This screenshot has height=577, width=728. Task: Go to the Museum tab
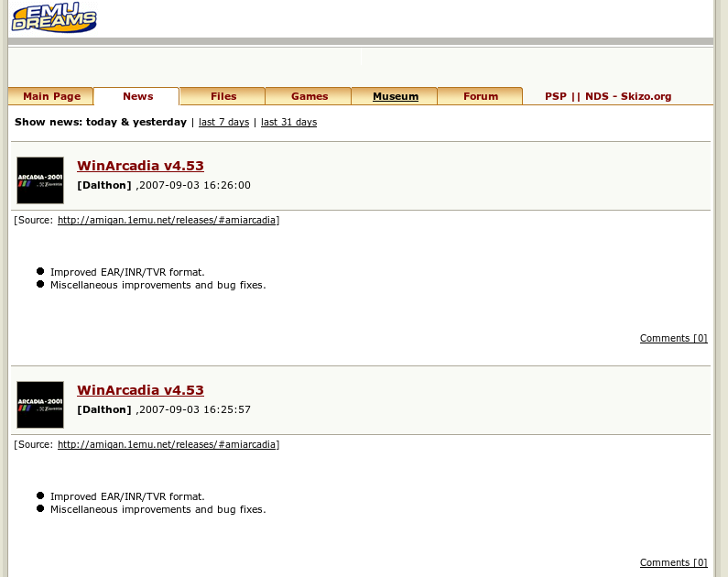[x=396, y=96]
